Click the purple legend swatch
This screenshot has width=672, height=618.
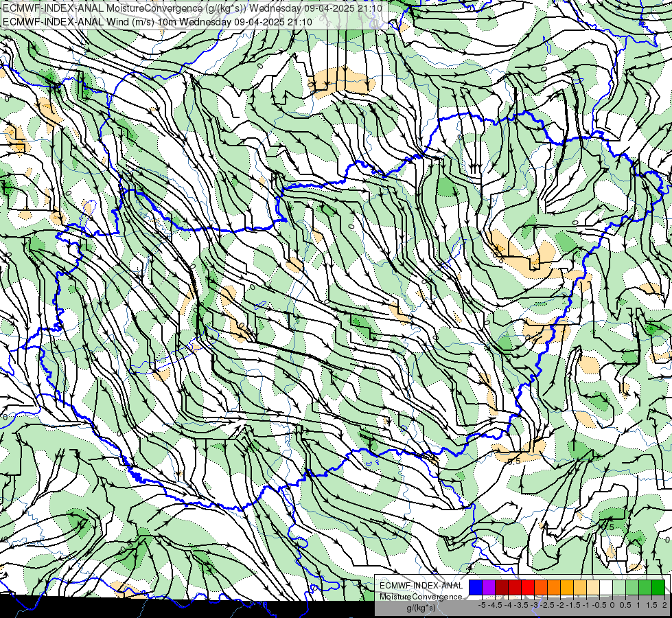[x=489, y=587]
